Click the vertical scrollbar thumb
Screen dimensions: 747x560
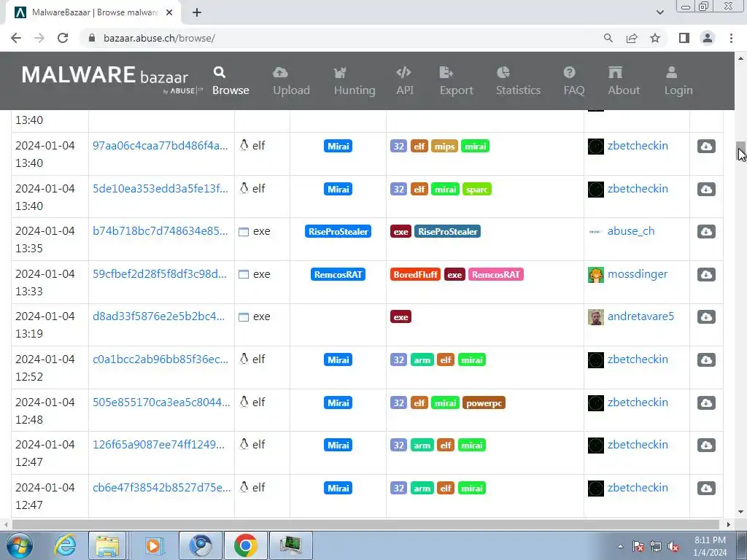pos(740,152)
